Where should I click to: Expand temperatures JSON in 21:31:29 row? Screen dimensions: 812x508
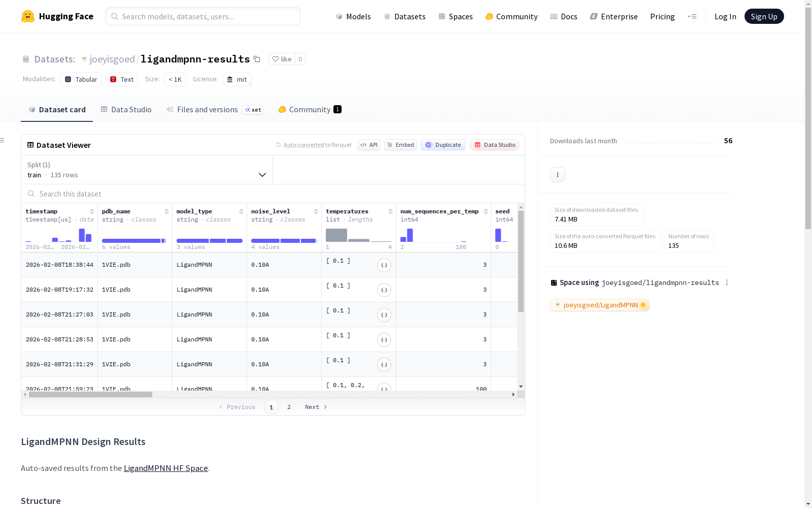pyautogui.click(x=384, y=365)
